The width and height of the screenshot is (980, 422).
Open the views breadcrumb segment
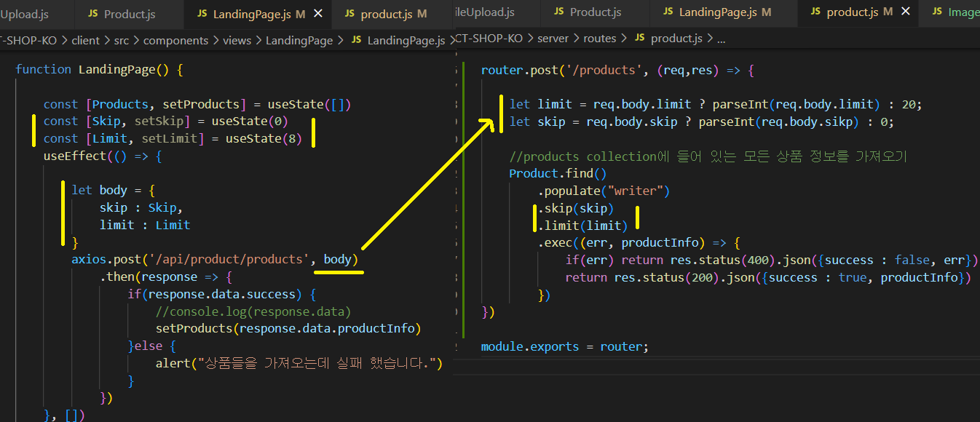[237, 41]
